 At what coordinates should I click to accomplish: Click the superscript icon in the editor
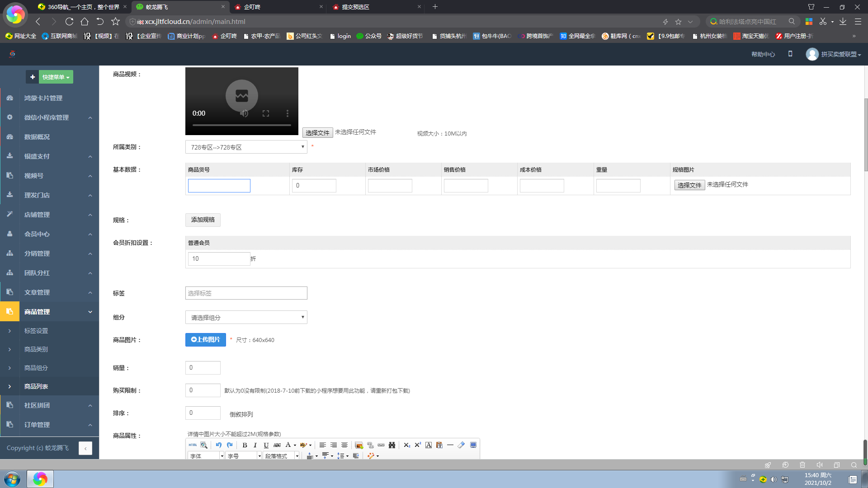418,445
